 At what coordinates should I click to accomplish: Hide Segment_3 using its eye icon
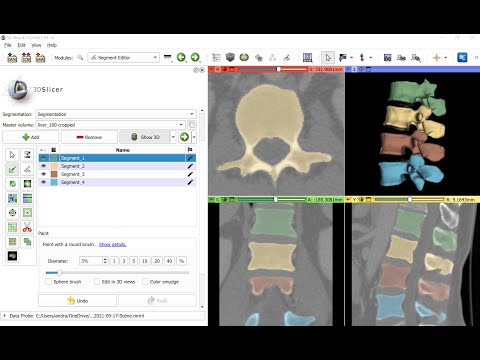point(43,174)
